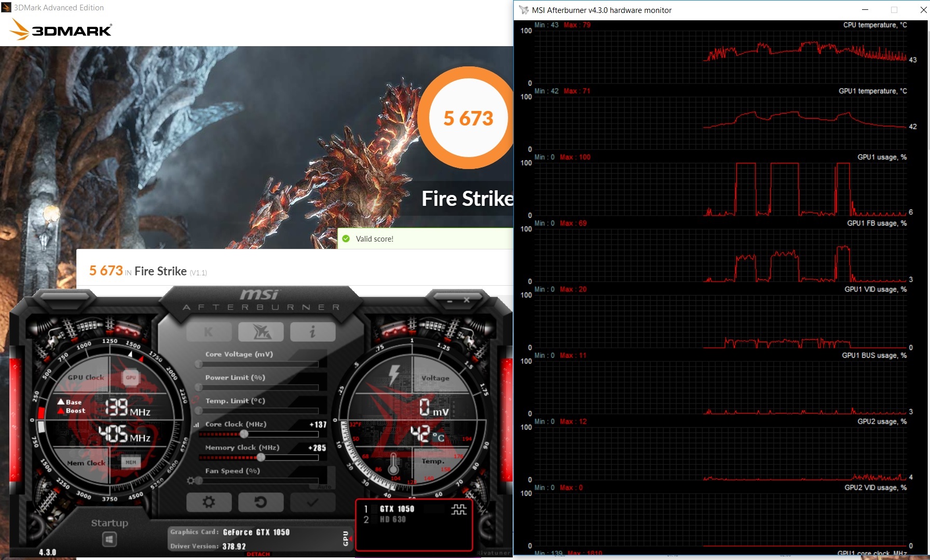Screen dimensions: 930x560
Task: Close the hardware monitor window
Action: coord(922,10)
